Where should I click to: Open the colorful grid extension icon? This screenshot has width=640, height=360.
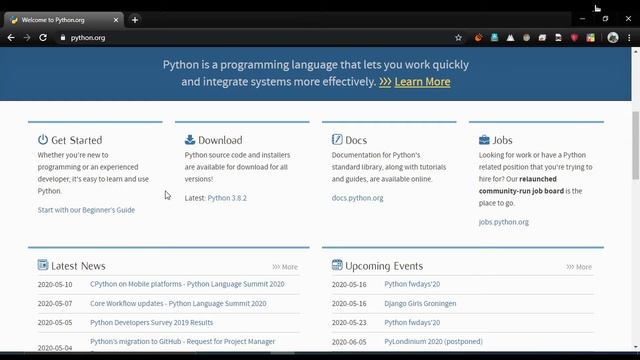[591, 38]
